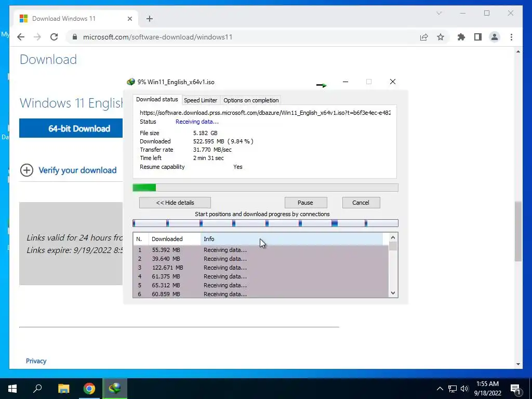The image size is (532, 399).
Task: Click the Chrome taskbar icon
Action: (89, 389)
